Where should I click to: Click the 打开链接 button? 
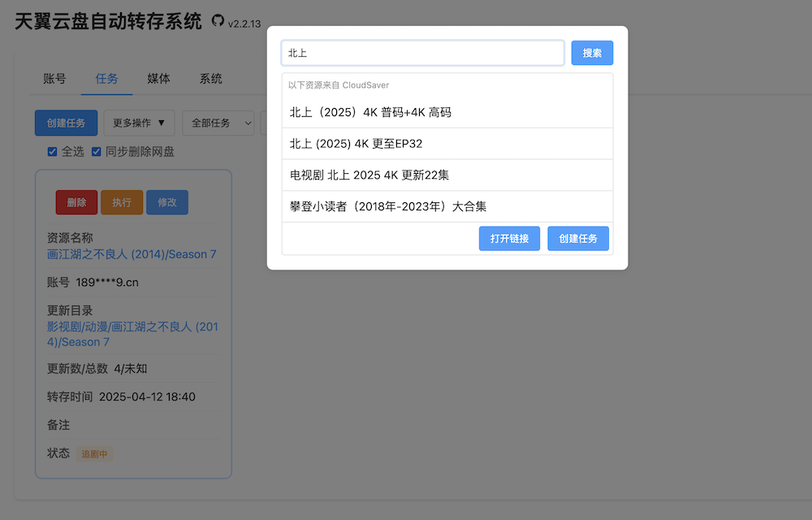tap(509, 238)
